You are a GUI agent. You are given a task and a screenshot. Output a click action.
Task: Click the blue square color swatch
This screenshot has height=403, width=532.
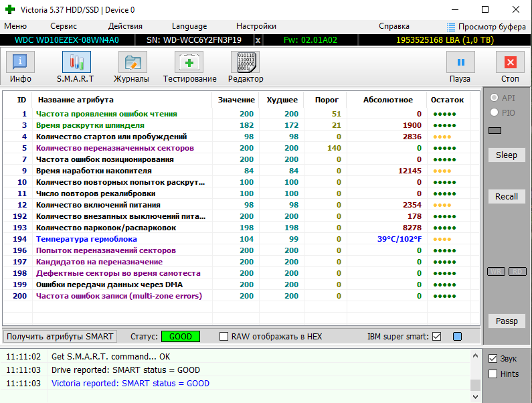[x=457, y=336]
